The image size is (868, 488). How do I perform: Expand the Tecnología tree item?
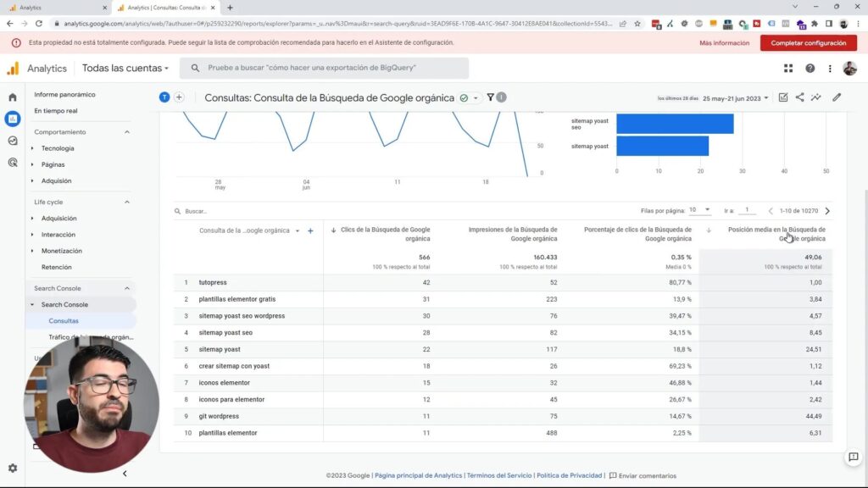tap(32, 148)
